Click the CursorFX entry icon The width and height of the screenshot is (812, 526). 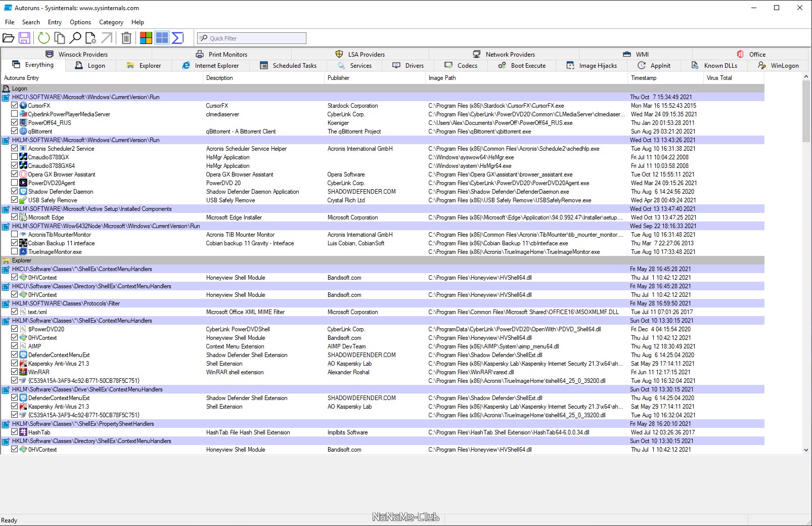pos(23,106)
